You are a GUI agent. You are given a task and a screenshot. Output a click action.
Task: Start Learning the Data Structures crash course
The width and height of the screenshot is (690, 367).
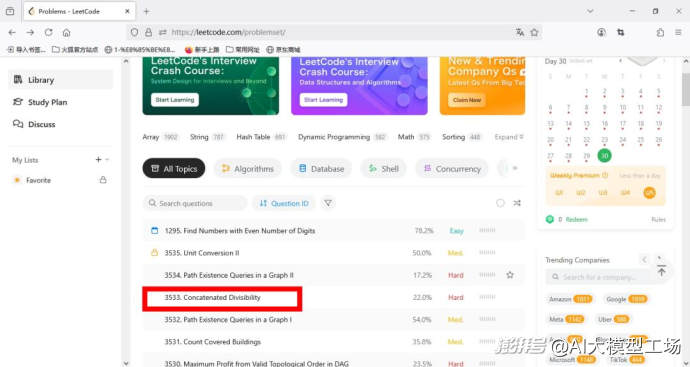[x=323, y=100]
